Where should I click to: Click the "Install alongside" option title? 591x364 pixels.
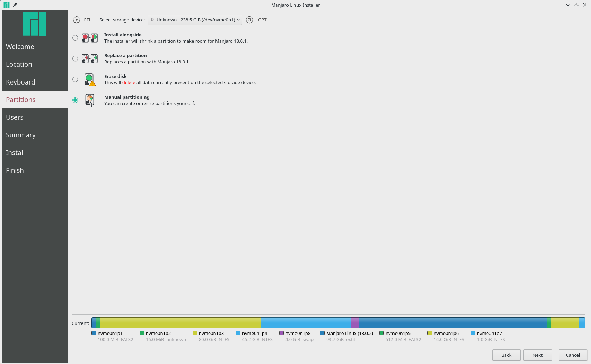[x=123, y=35]
